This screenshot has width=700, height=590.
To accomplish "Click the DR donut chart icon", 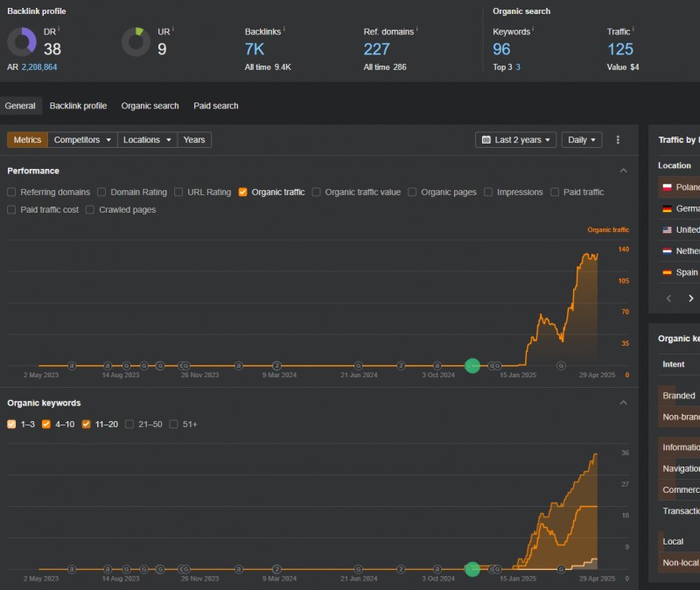I will pos(22,42).
